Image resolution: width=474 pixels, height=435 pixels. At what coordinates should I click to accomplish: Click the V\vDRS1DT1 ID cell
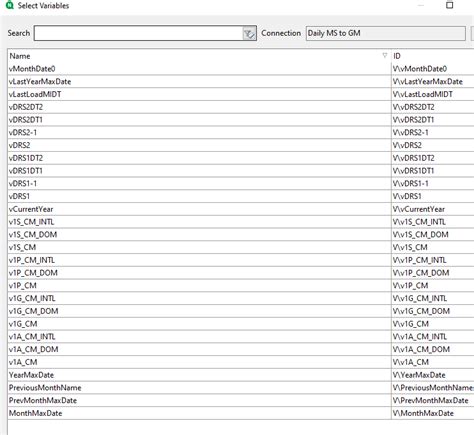(x=433, y=171)
